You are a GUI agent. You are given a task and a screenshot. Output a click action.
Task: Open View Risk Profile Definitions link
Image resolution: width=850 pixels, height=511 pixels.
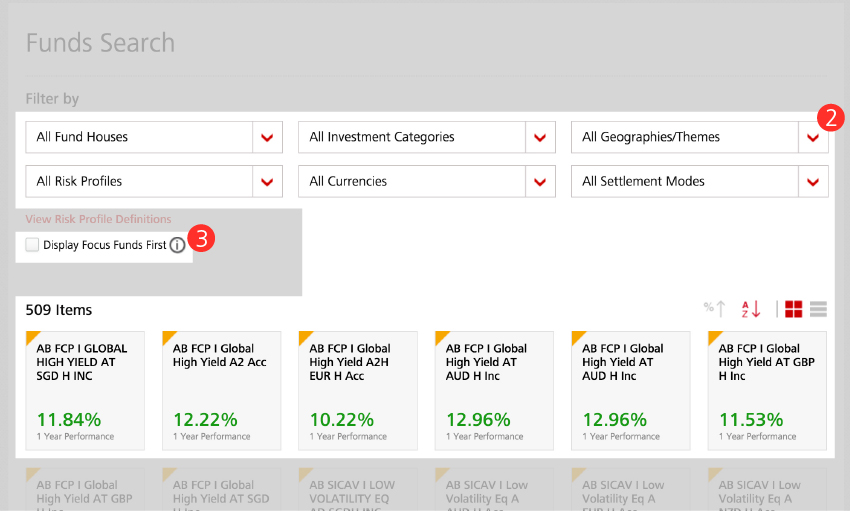point(98,219)
